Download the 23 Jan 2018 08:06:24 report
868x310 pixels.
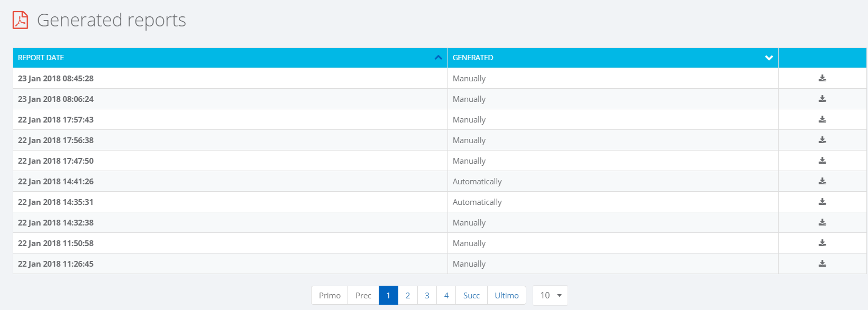coord(822,99)
